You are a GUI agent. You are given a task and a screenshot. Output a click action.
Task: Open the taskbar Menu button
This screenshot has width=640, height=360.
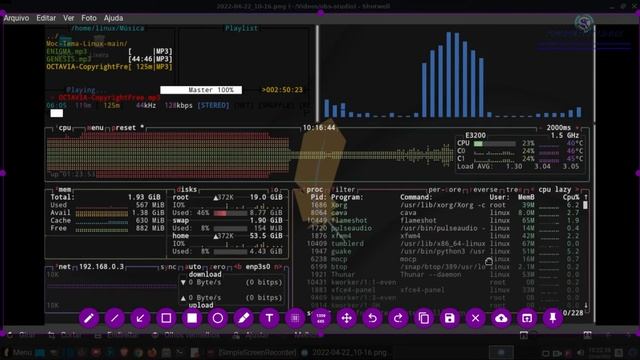click(x=18, y=353)
